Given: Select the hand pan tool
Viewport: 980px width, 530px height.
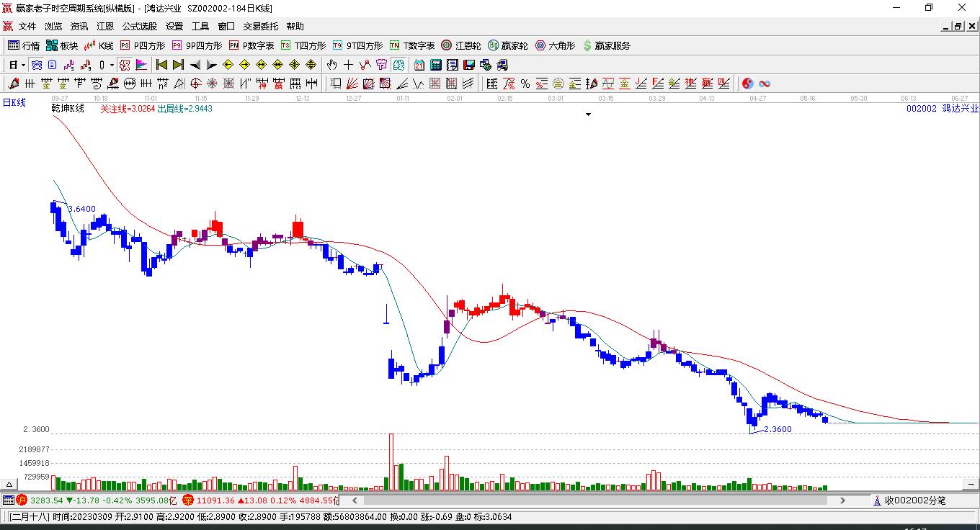Looking at the screenshot, I should pos(332,65).
